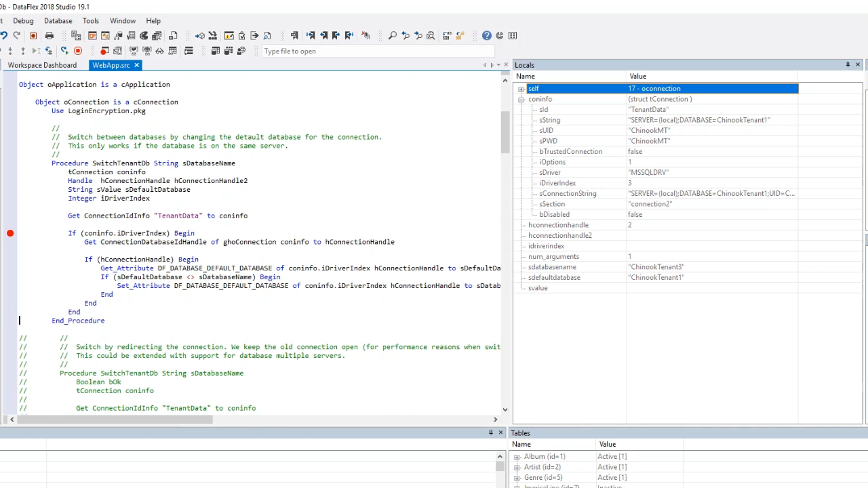The height and width of the screenshot is (488, 868).
Task: Expand the Album (id=1) table node
Action: coord(517,457)
